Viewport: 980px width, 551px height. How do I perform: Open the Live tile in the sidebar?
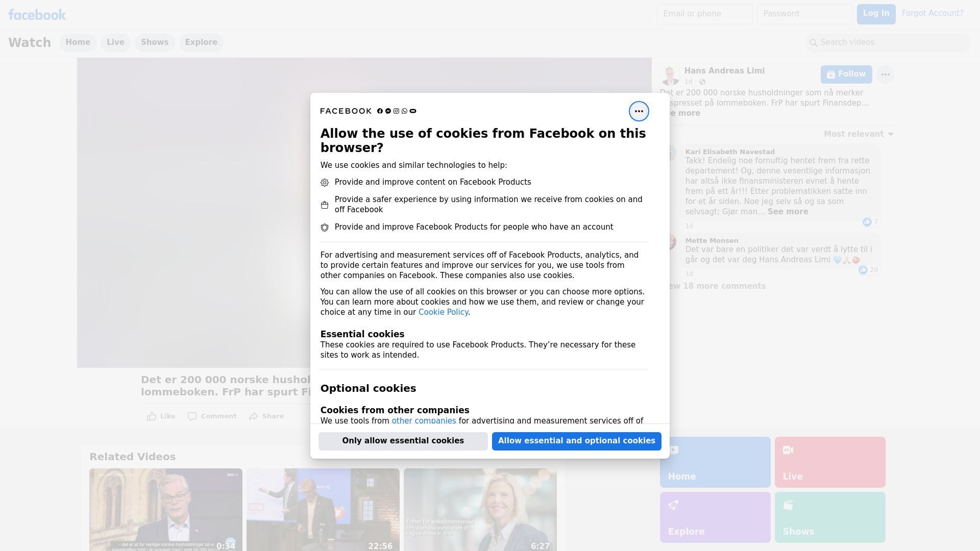[830, 462]
